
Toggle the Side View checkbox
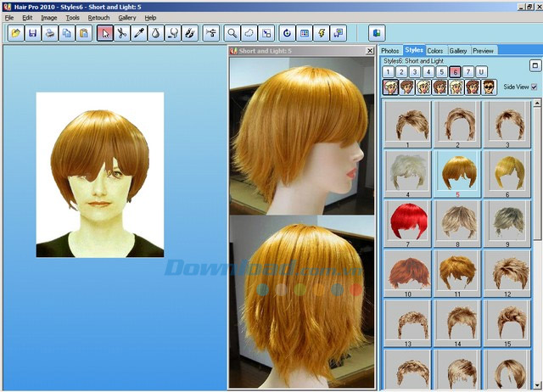534,87
